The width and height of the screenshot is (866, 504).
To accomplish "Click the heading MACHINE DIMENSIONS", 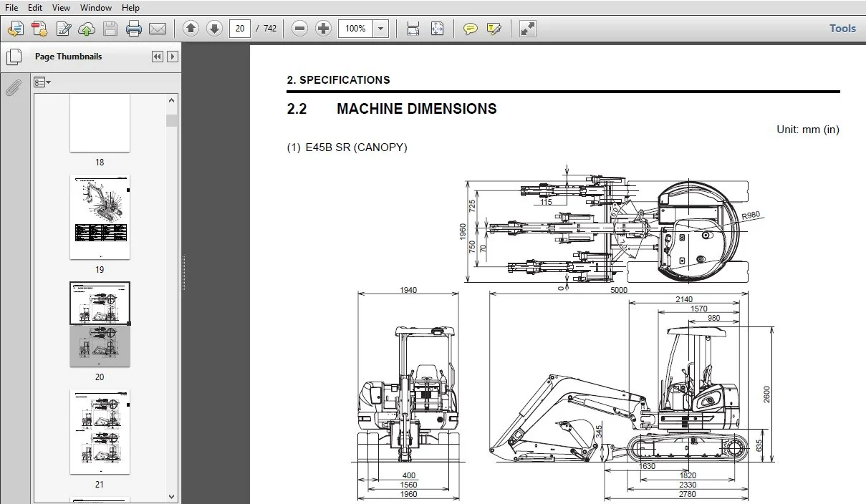I will pyautogui.click(x=416, y=109).
